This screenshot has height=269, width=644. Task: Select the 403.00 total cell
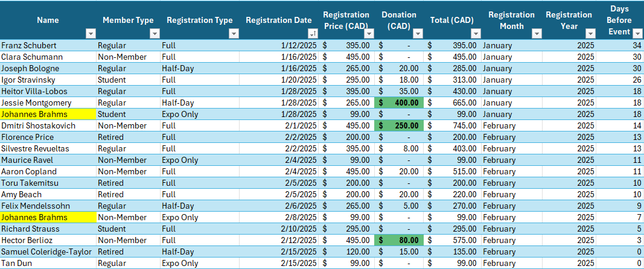point(453,148)
